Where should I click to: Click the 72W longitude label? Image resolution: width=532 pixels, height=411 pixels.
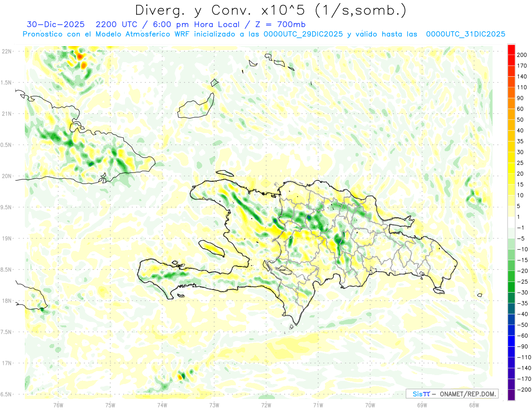(x=266, y=405)
